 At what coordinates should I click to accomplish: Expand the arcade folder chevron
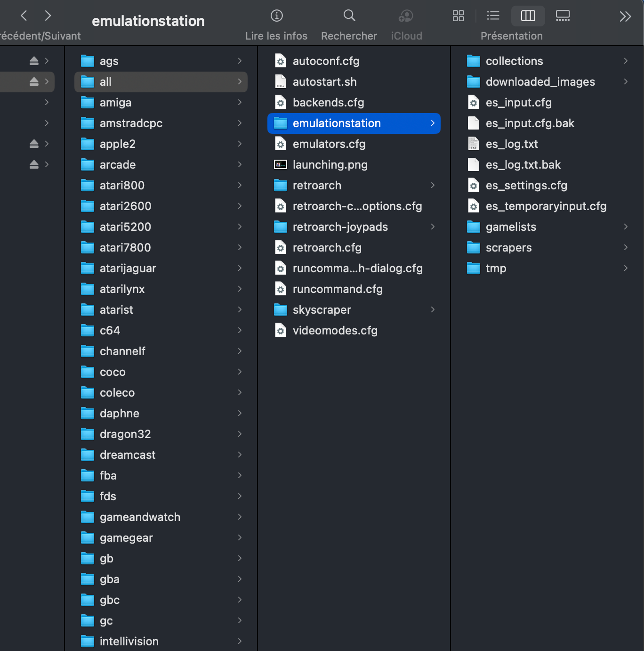[x=240, y=164]
